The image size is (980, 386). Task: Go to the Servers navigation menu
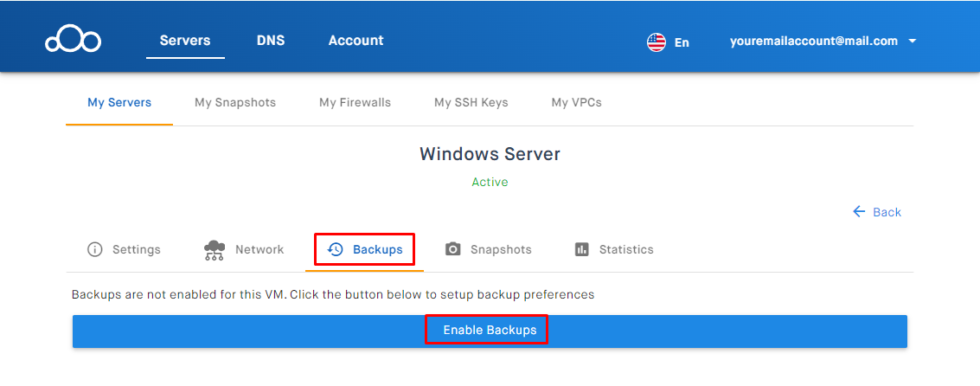185,41
